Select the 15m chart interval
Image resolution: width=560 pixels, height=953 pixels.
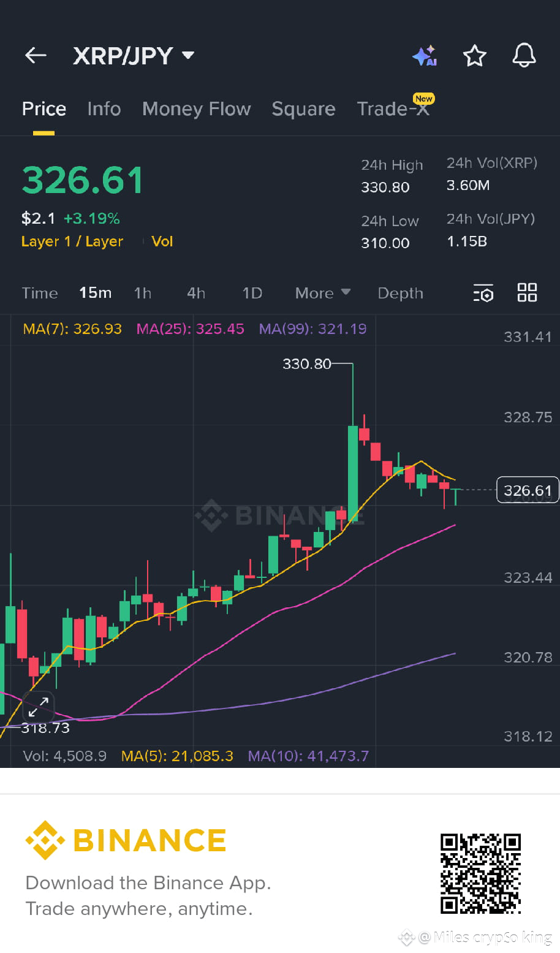point(96,293)
